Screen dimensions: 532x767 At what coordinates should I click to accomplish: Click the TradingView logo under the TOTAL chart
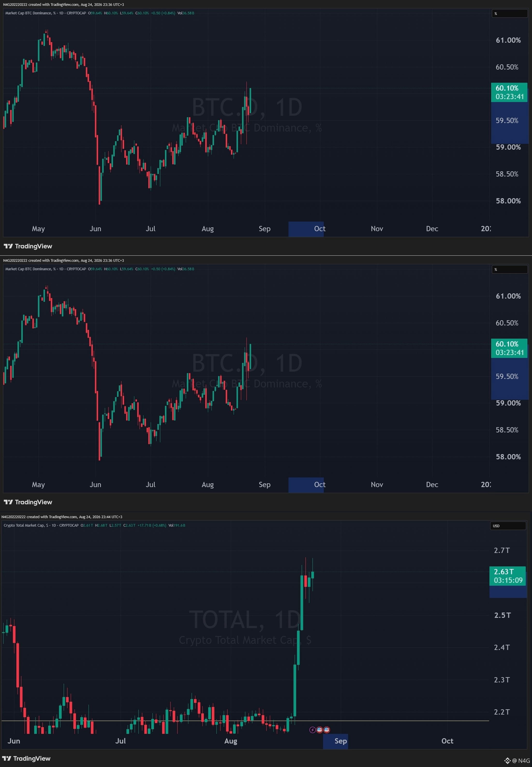(x=26, y=758)
